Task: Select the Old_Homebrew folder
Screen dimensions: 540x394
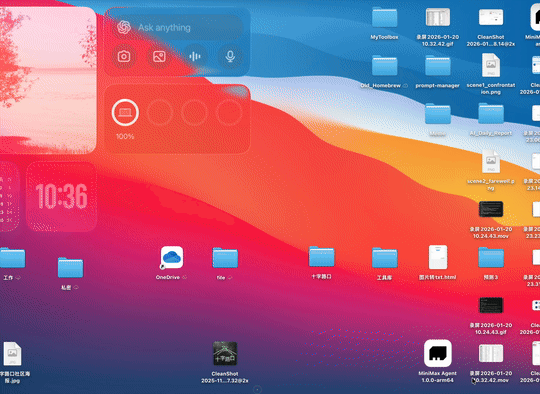Action: pos(384,65)
